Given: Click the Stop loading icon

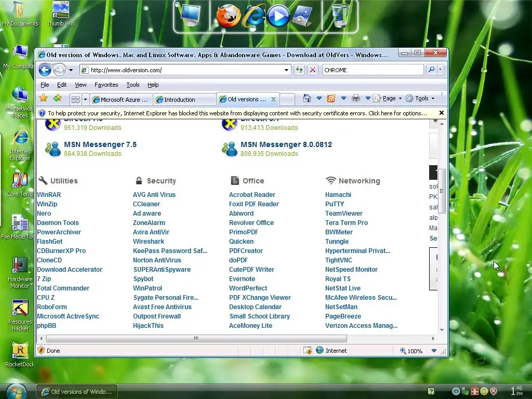Looking at the screenshot, I should click(313, 70).
